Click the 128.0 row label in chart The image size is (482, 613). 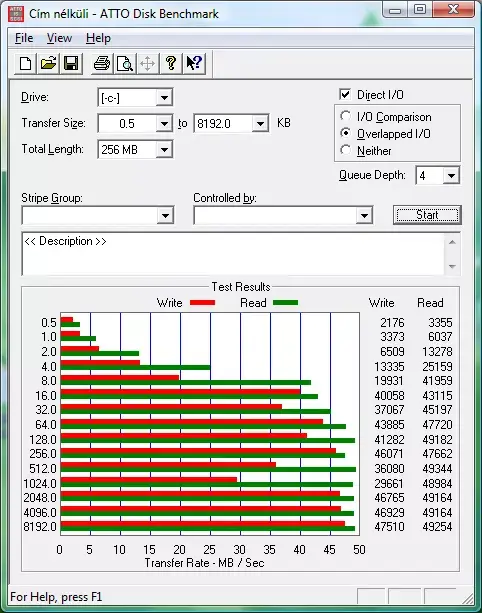point(43,439)
